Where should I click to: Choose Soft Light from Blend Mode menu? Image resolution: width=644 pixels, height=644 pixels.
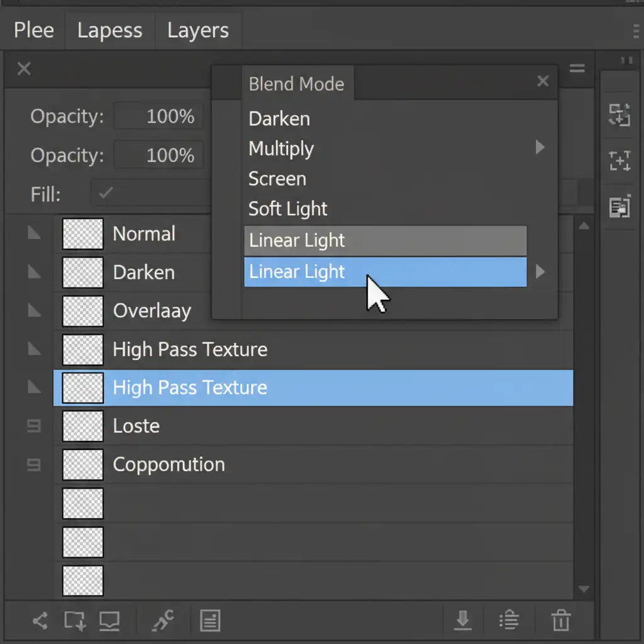coord(288,209)
